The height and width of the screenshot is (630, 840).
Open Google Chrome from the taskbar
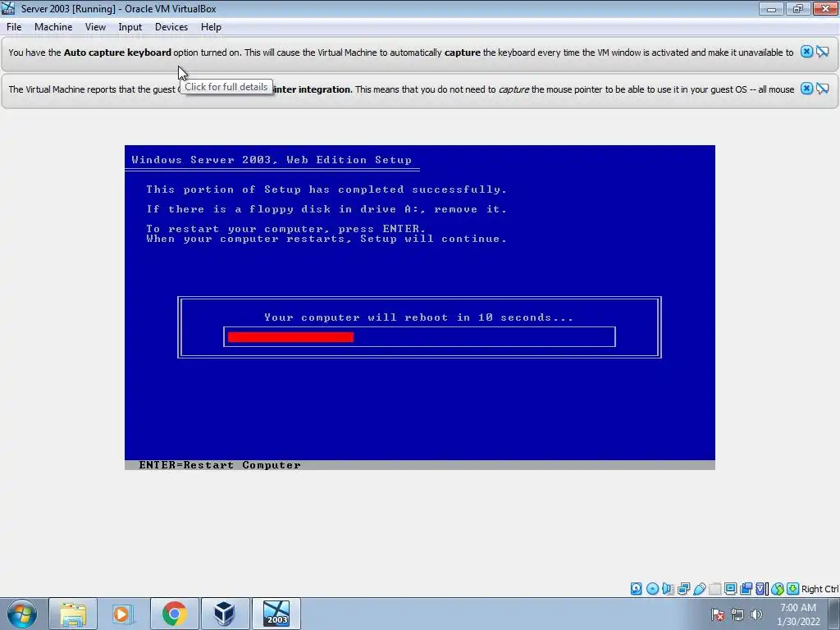(174, 614)
